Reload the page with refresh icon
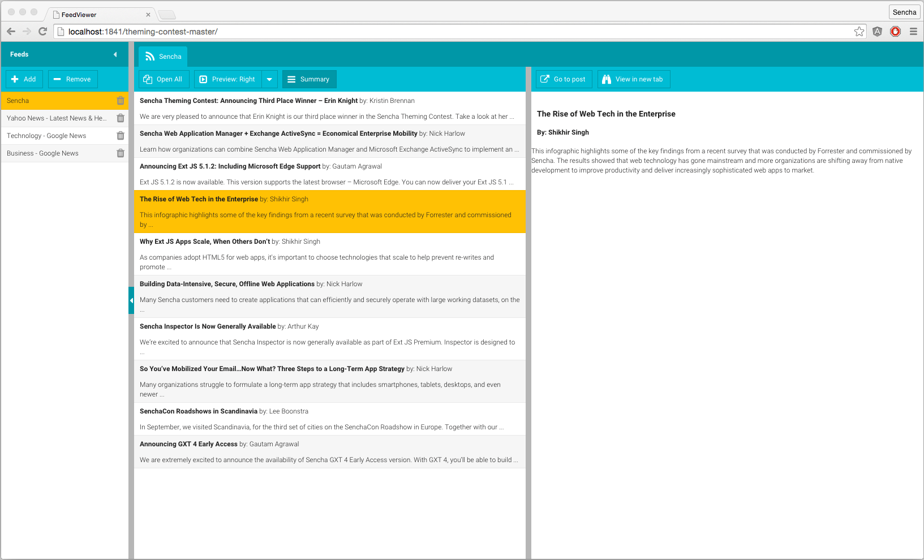This screenshot has height=560, width=924. coord(42,32)
